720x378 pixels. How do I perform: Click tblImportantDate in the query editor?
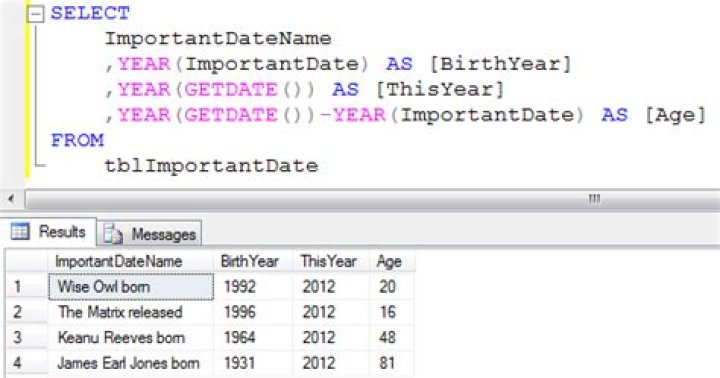coord(211,166)
